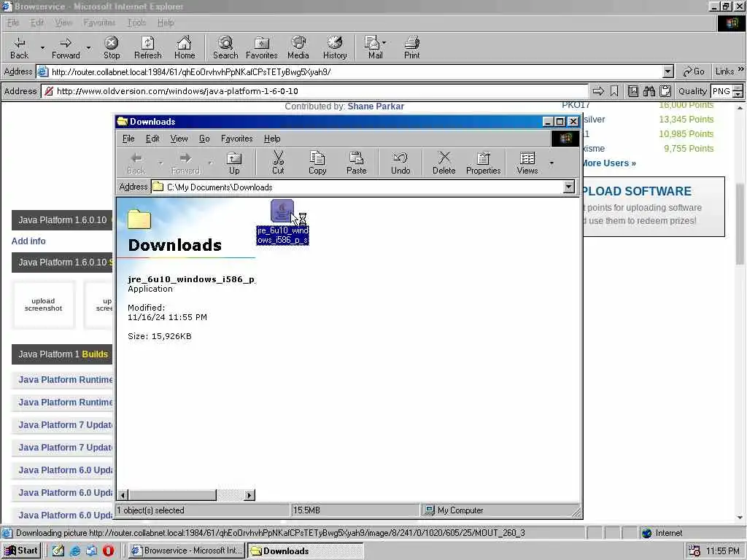Go to Home in Internet Explorer
Image resolution: width=747 pixels, height=560 pixels.
tap(185, 47)
